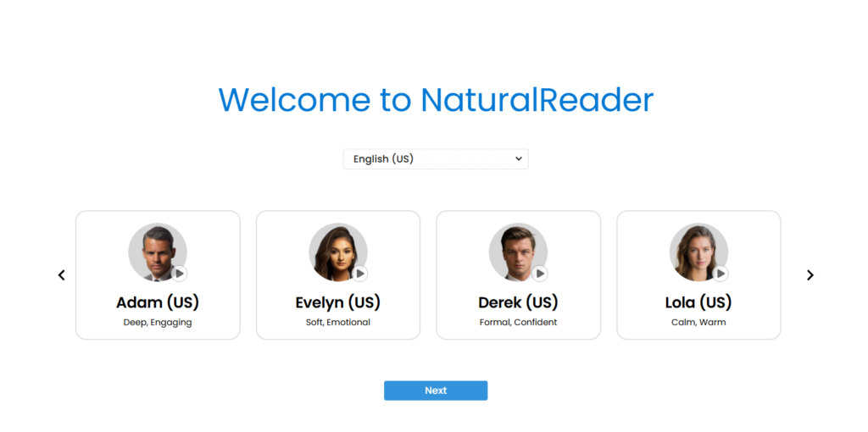Play the Derek voice sample preview
This screenshot has height=432, width=868.
coord(540,274)
